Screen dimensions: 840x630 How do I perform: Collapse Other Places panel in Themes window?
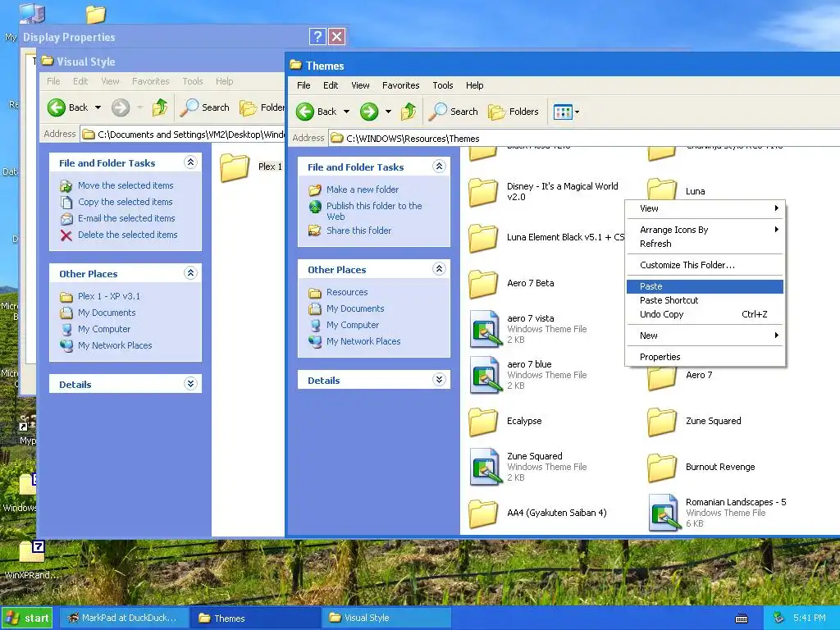point(439,269)
